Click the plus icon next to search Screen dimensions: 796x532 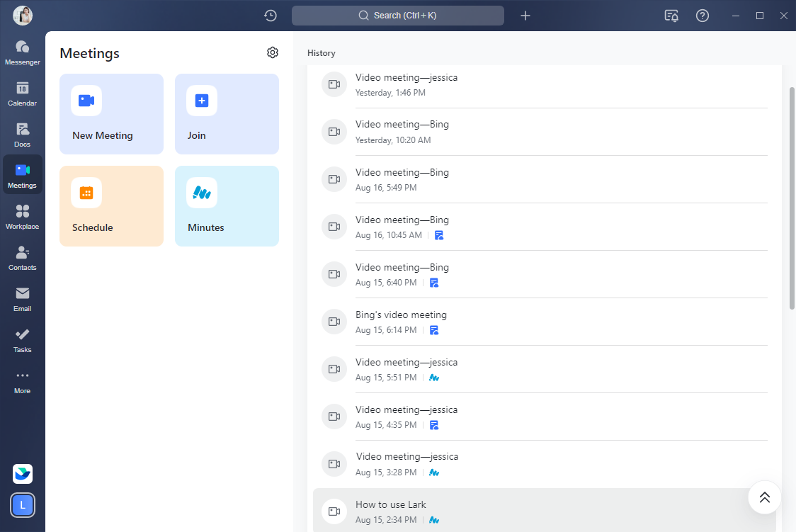click(525, 16)
